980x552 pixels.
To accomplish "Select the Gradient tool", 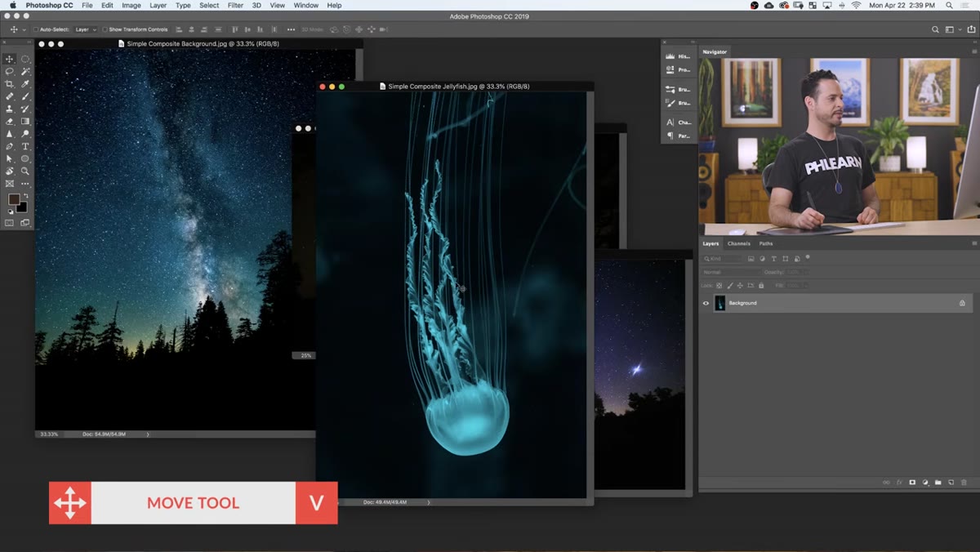I will coord(25,121).
